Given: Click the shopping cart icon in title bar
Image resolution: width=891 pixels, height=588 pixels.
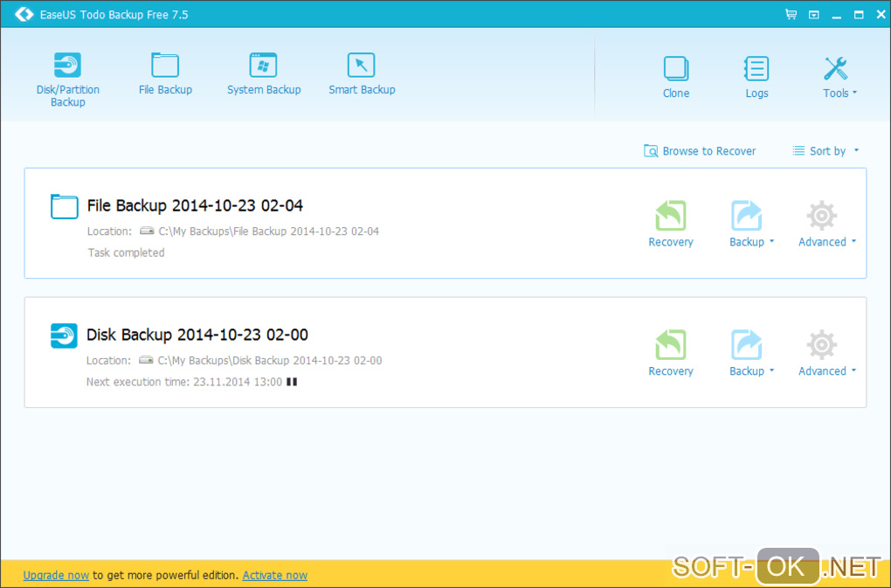Looking at the screenshot, I should [791, 14].
